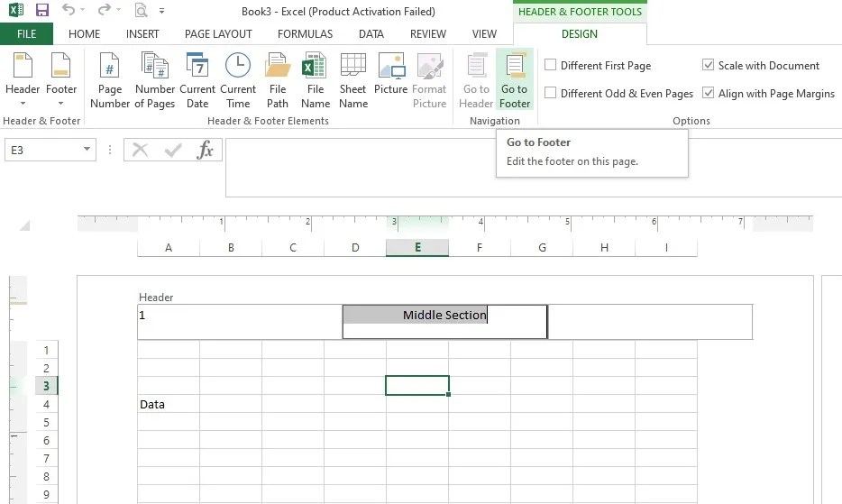
Task: Click the empty right header section
Action: [650, 322]
